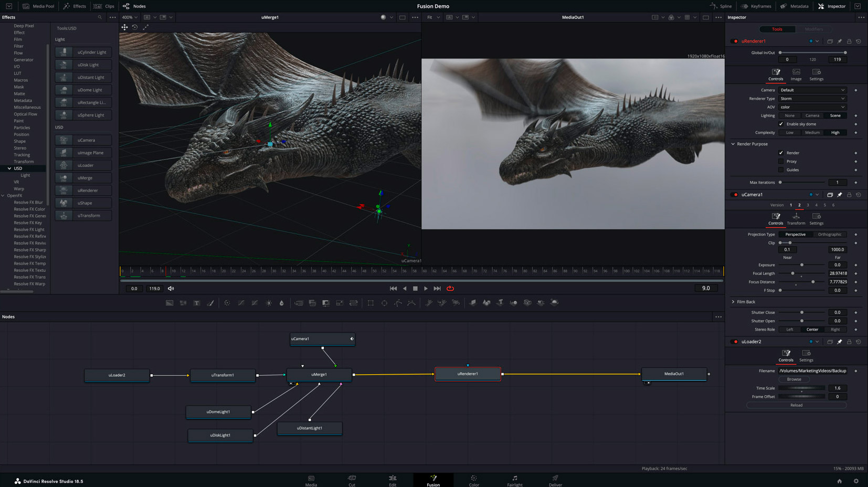Adjust the Focal Length slider
Viewport: 868px width, 487px height.
click(792, 273)
